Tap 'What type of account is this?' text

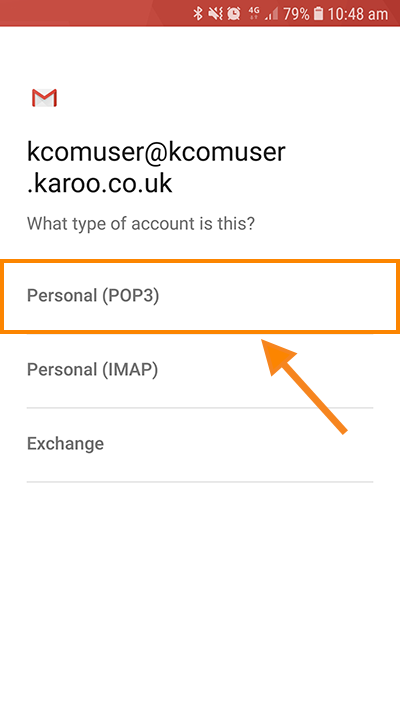(141, 224)
